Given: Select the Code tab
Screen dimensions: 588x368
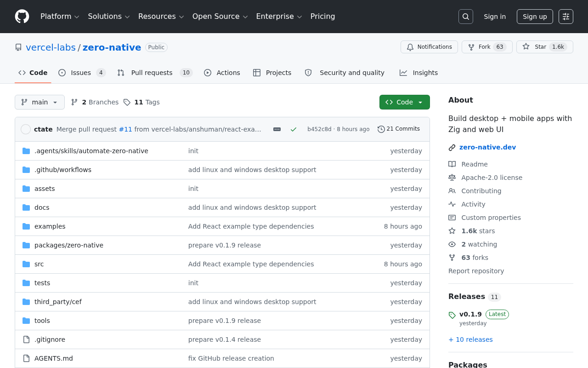Looking at the screenshot, I should tap(33, 73).
